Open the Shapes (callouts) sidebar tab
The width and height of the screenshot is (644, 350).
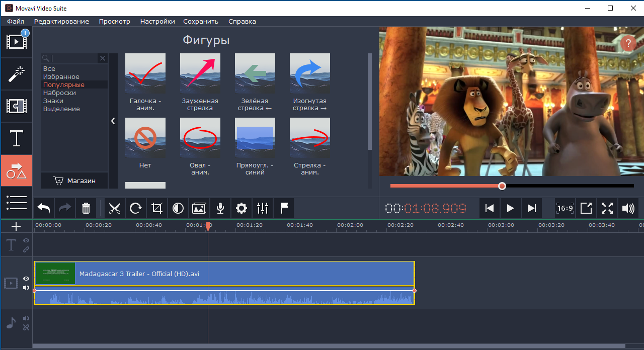tap(17, 171)
